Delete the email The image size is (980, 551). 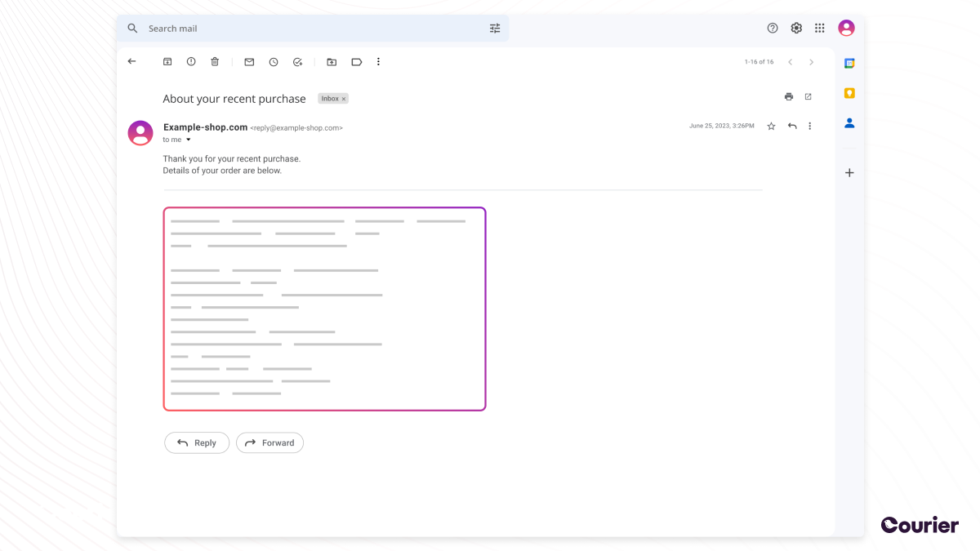(214, 61)
